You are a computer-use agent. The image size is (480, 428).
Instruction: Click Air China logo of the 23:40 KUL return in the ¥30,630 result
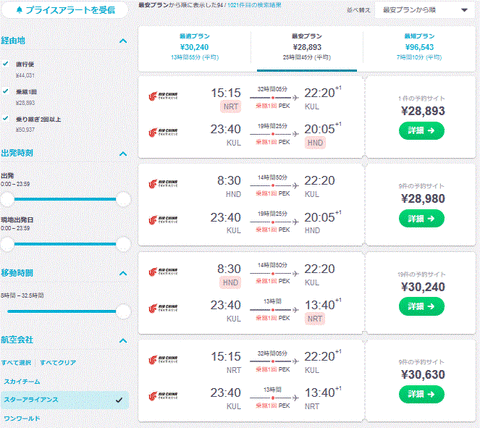pyautogui.click(x=163, y=396)
